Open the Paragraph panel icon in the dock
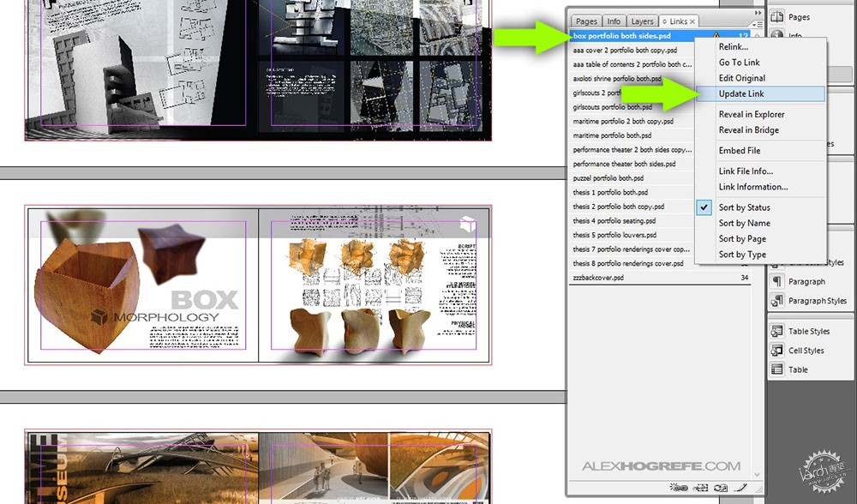The image size is (857, 504). coord(776,281)
